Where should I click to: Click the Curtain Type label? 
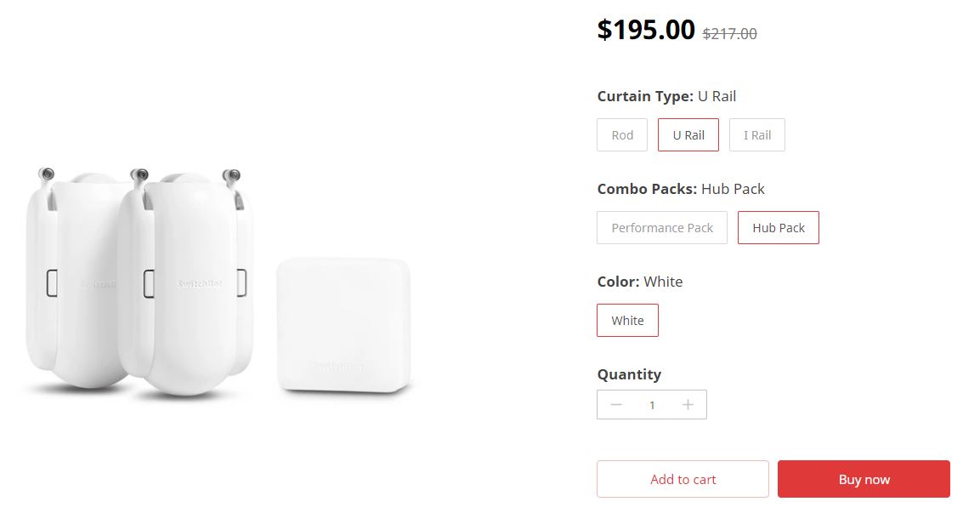coord(645,96)
